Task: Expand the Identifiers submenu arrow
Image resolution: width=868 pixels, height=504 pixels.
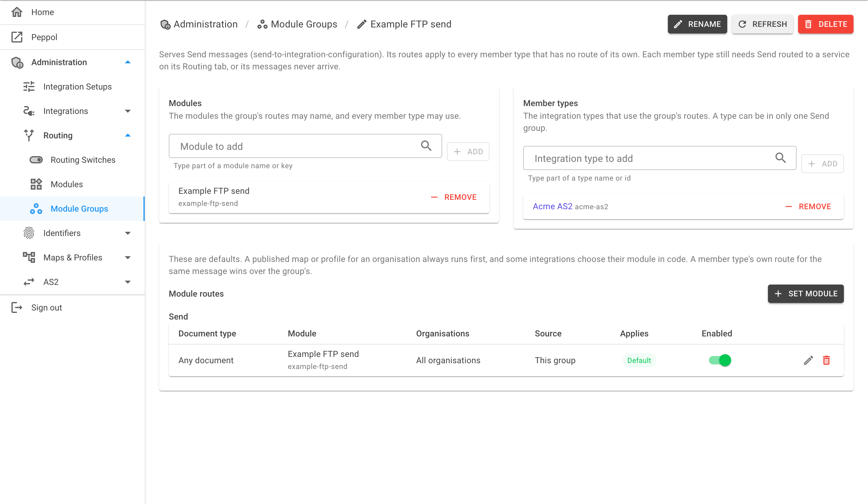Action: tap(127, 233)
